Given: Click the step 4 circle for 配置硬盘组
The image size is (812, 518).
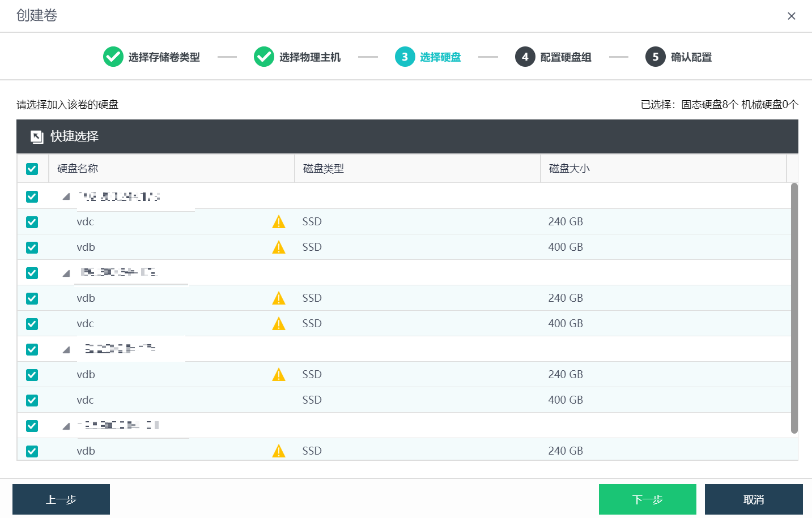Looking at the screenshot, I should pos(525,57).
